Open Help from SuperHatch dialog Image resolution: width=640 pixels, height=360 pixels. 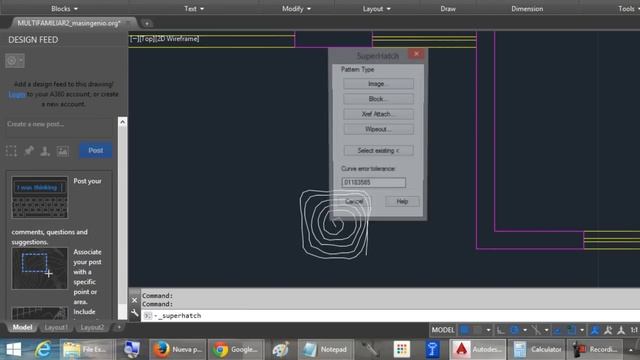click(402, 201)
